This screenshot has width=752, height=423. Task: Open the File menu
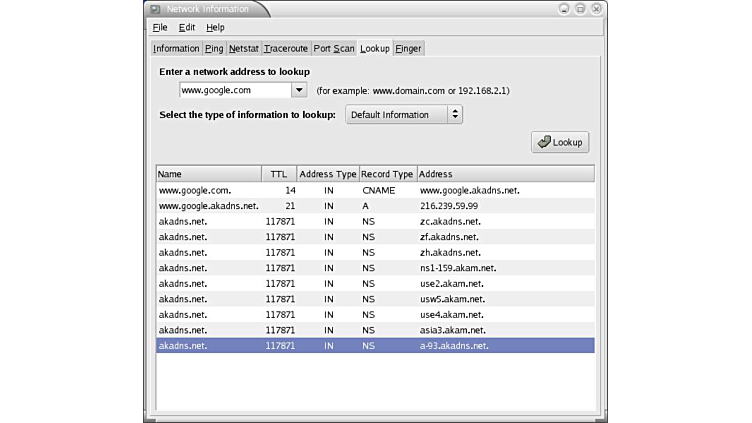coord(160,27)
